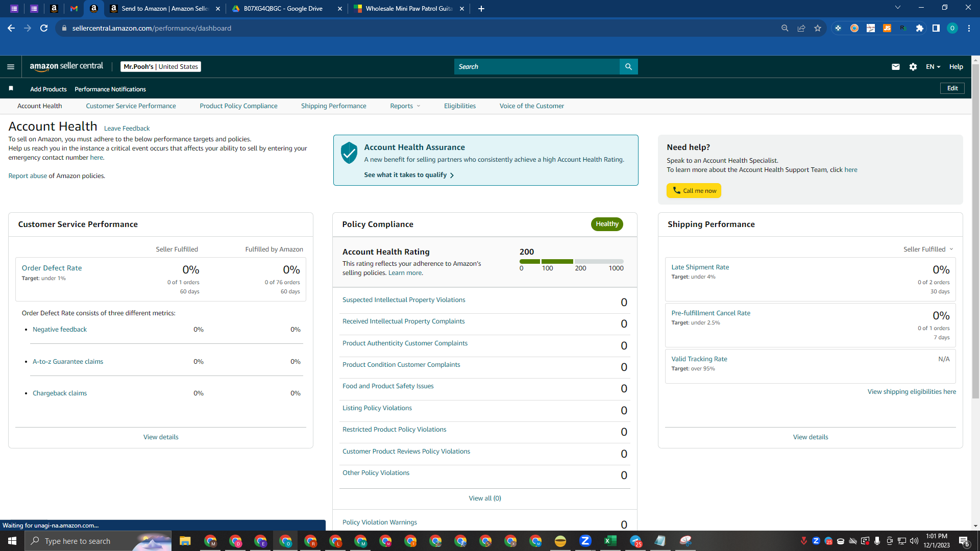Click the Mr.Pooh's United States store selector
Image resolution: width=980 pixels, height=551 pixels.
(161, 67)
